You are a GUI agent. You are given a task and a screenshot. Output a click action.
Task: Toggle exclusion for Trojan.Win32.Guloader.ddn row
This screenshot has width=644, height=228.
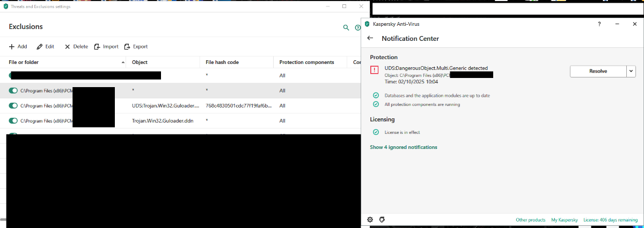[13, 121]
